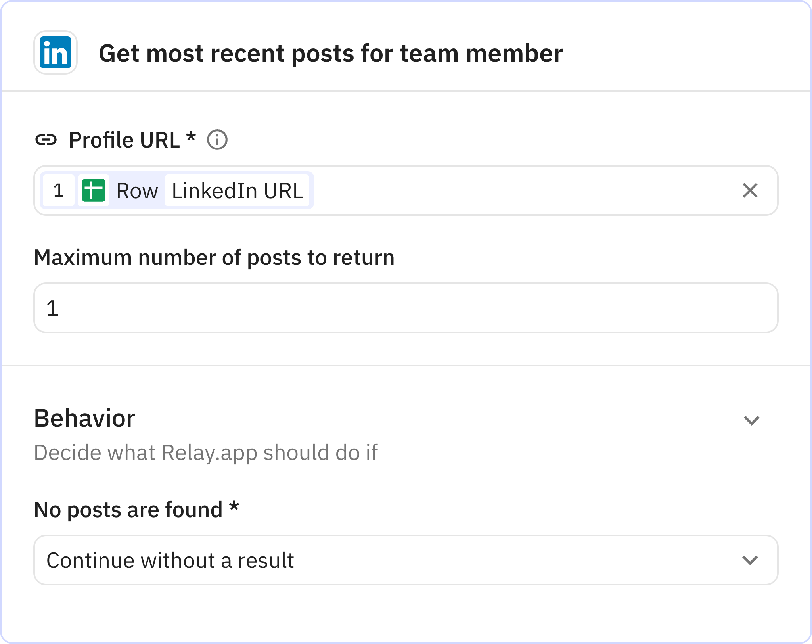The width and height of the screenshot is (812, 644).
Task: Collapse the Behavior section chevron
Action: pos(751,420)
